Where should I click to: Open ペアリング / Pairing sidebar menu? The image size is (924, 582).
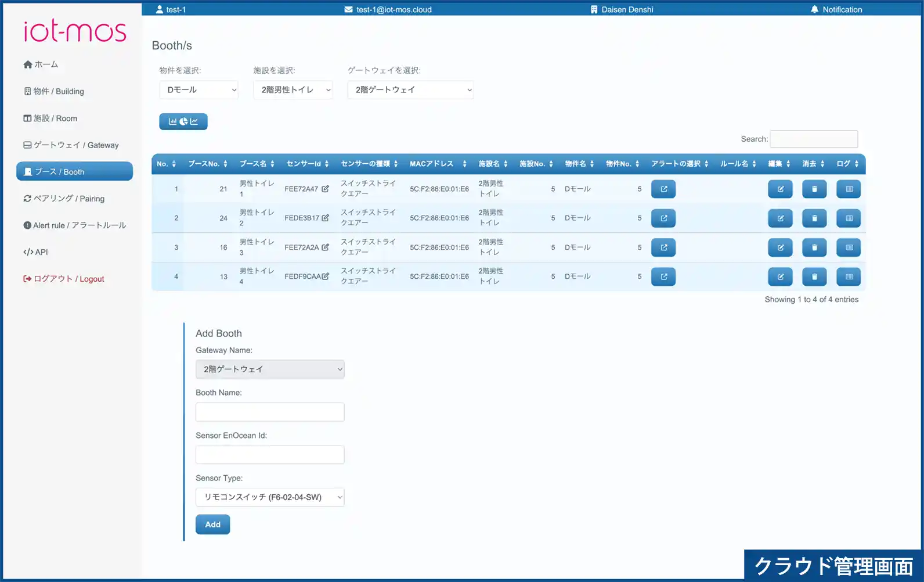click(x=64, y=198)
